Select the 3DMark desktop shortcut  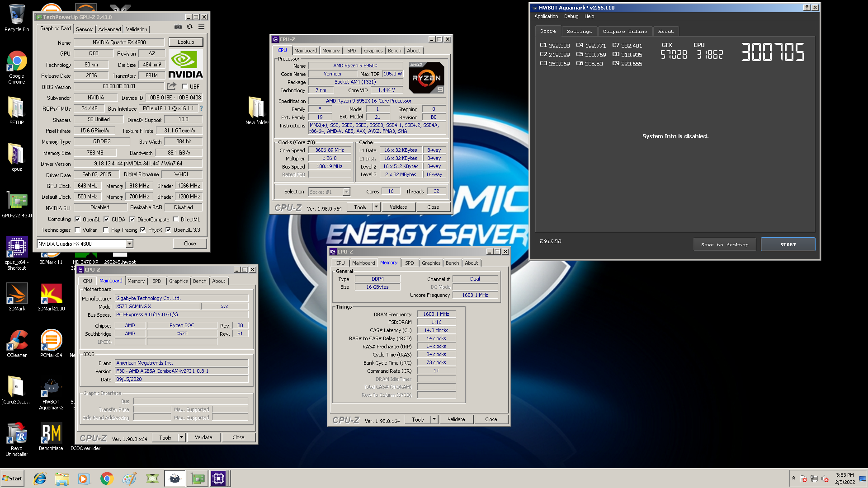click(17, 297)
